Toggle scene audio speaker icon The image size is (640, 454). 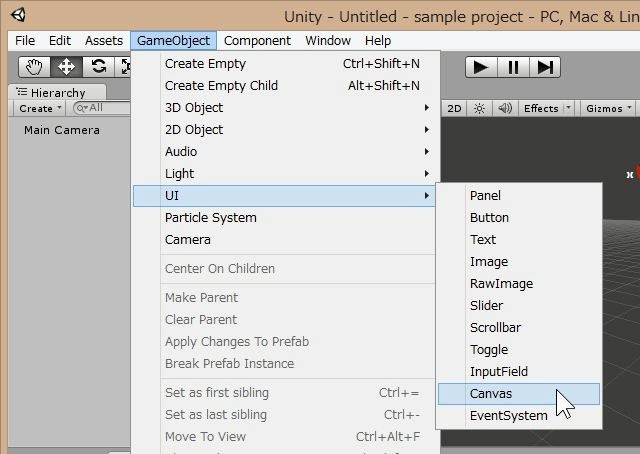tap(505, 109)
